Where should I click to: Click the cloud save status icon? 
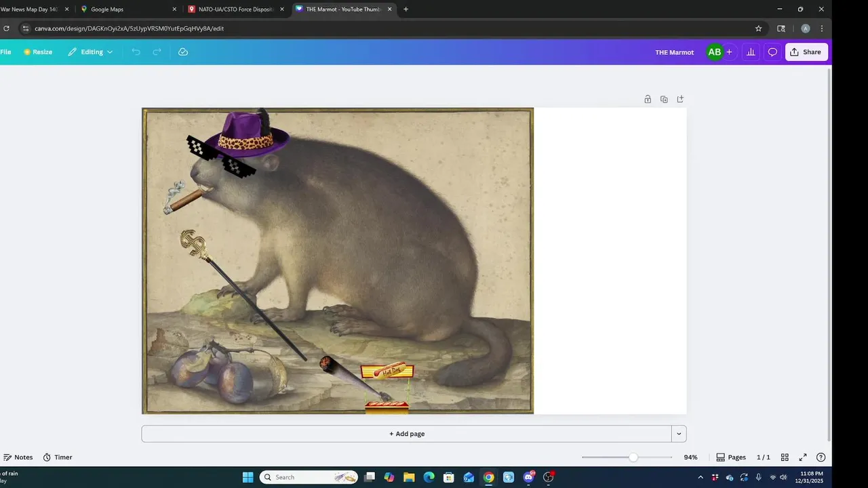183,52
